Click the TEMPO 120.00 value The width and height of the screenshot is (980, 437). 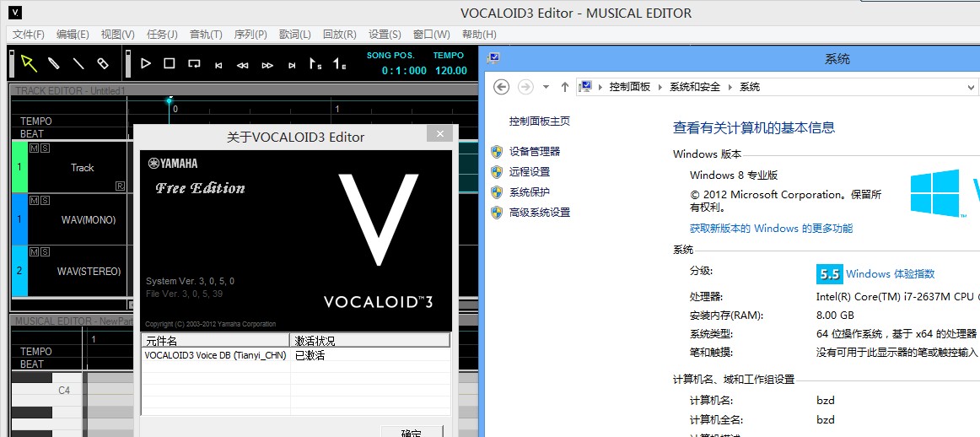(451, 71)
